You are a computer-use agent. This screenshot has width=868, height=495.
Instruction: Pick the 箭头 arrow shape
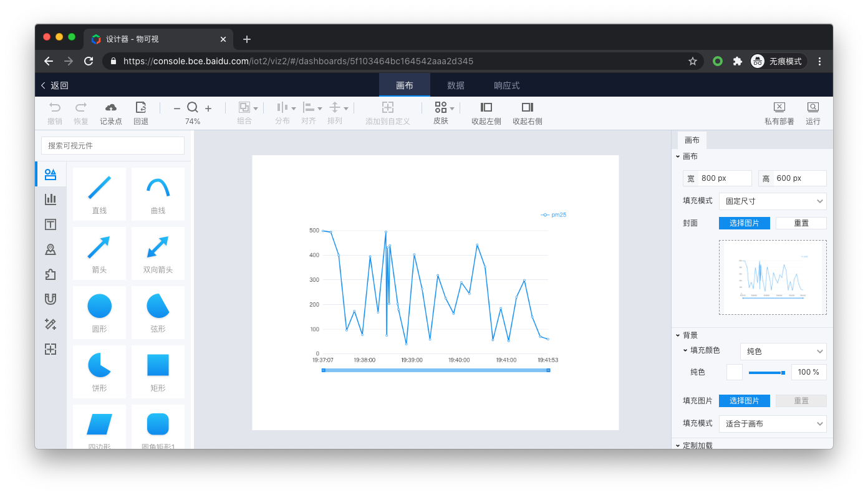pyautogui.click(x=99, y=253)
